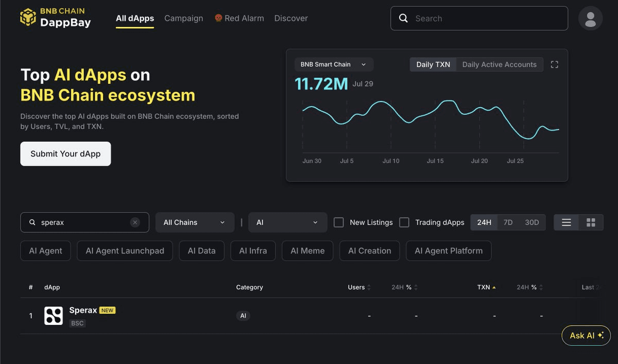The image size is (618, 364).
Task: Click the Jul 15 chart axis label
Action: coord(435,161)
